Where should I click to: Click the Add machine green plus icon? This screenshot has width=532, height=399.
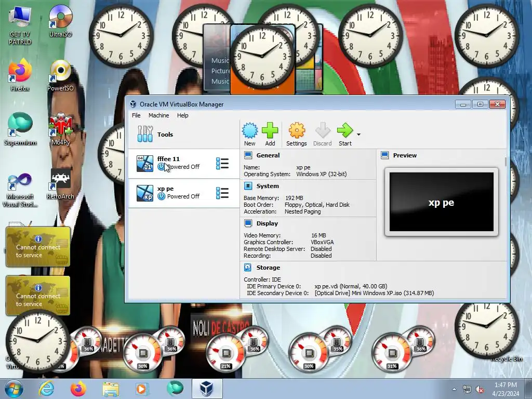point(270,135)
